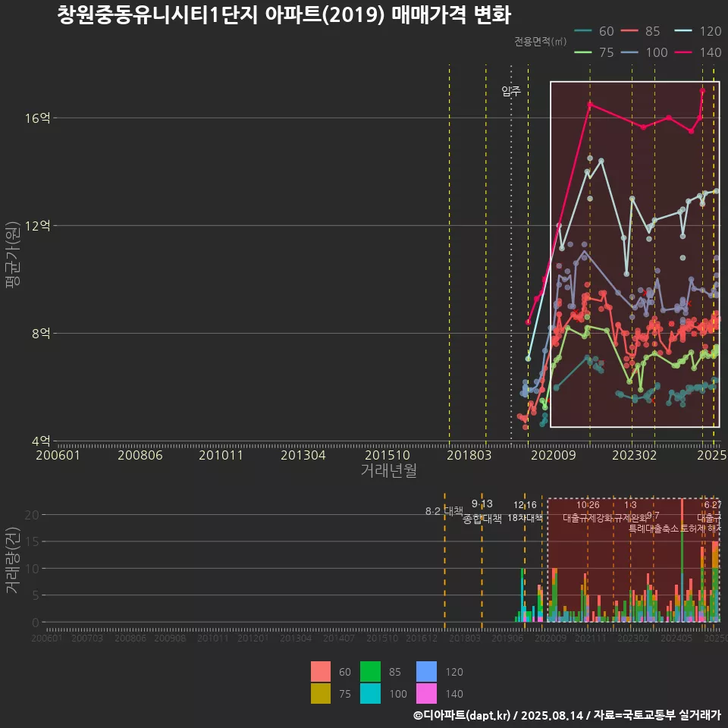The height and width of the screenshot is (728, 728).
Task: Click 202302 on the price chart x-axis
Action: (634, 455)
